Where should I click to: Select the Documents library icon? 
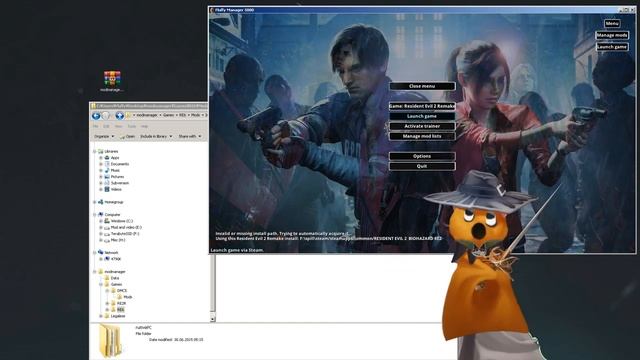tap(107, 164)
